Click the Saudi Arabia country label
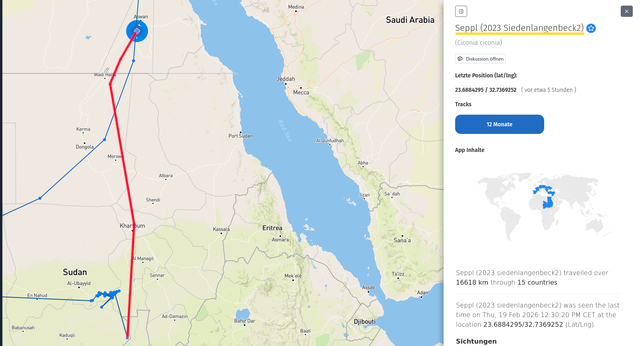This screenshot has width=644, height=346. [x=410, y=20]
